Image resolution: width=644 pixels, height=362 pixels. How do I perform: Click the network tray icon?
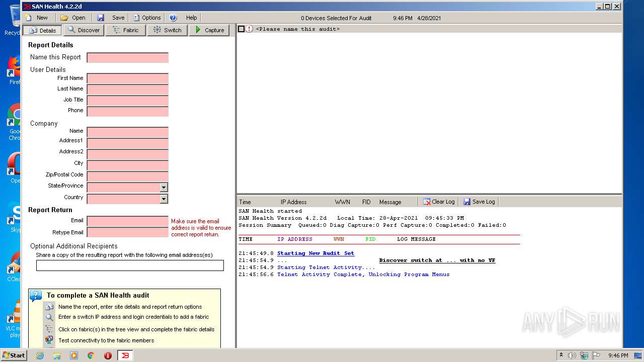[x=584, y=355]
